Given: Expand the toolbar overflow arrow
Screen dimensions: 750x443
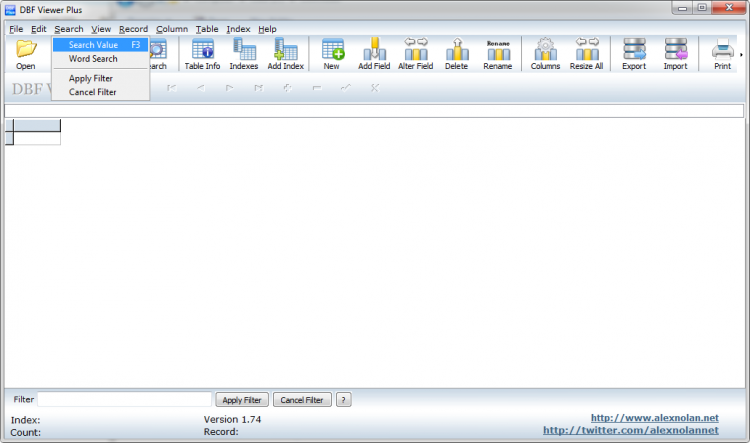Looking at the screenshot, I should (741, 55).
